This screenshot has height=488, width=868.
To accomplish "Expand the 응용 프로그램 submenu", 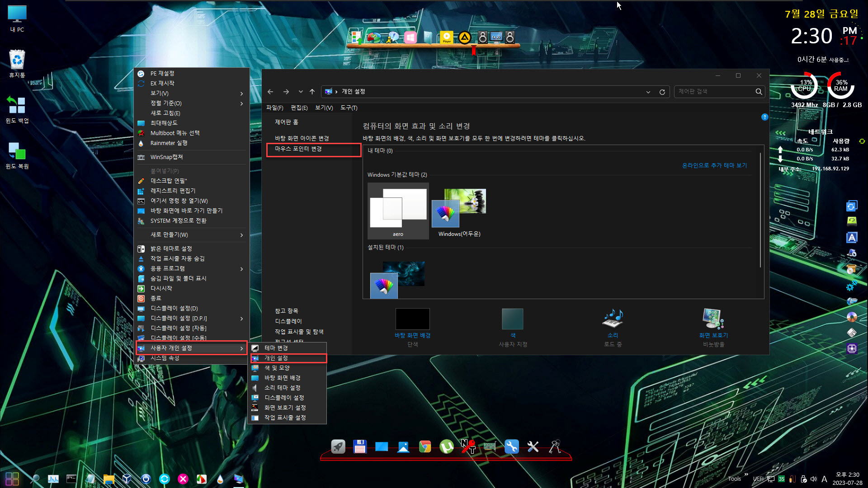I will pyautogui.click(x=193, y=268).
